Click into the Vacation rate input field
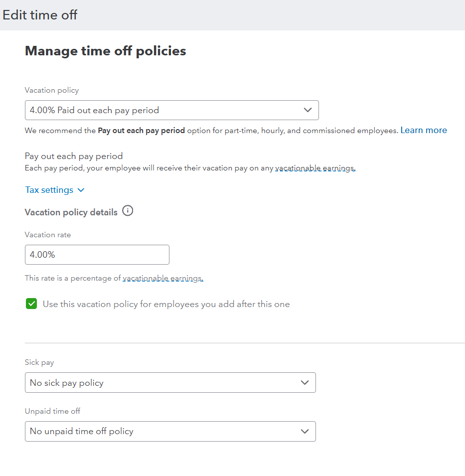465x476 pixels. tap(97, 255)
